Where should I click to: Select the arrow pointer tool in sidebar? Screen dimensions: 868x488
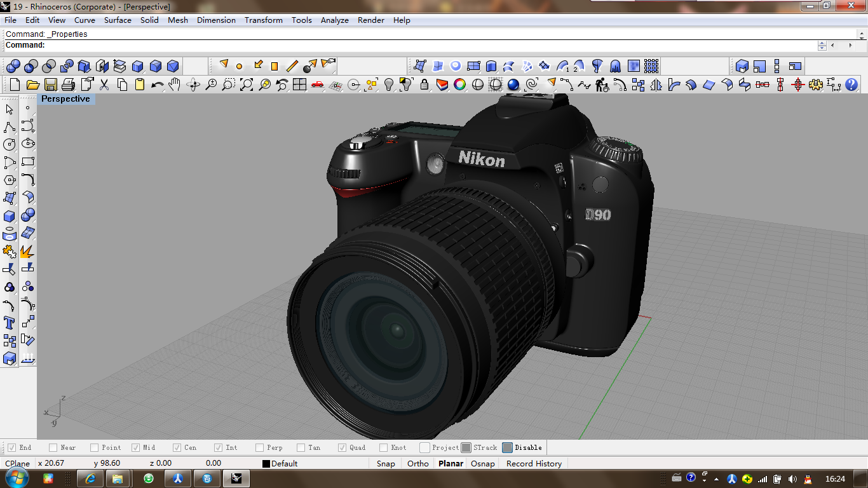(x=10, y=109)
